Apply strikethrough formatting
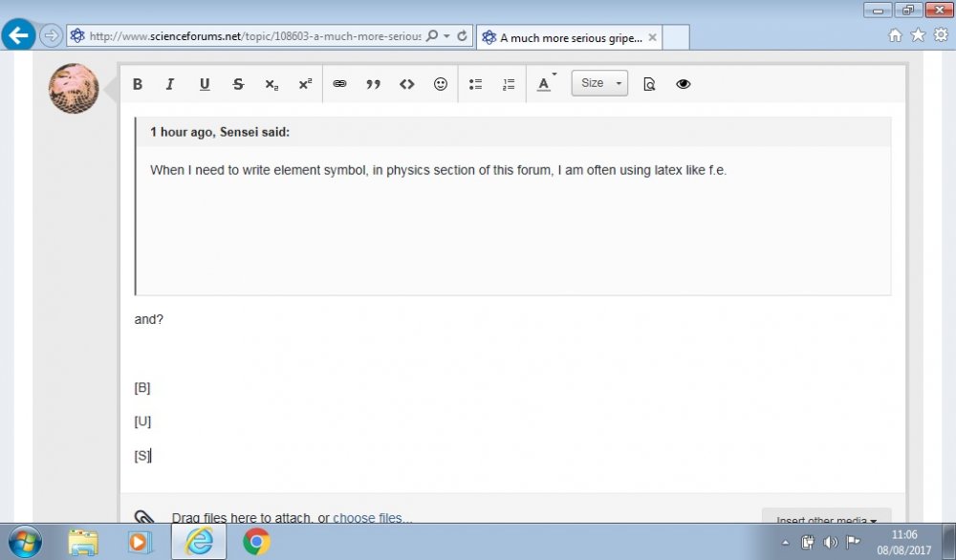 238,84
